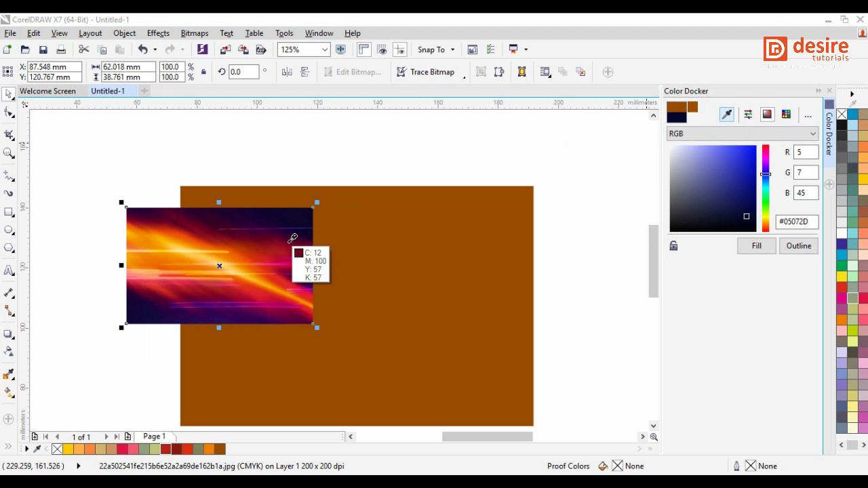Open the Object menu
Viewport: 868px width, 488px height.
[x=125, y=33]
